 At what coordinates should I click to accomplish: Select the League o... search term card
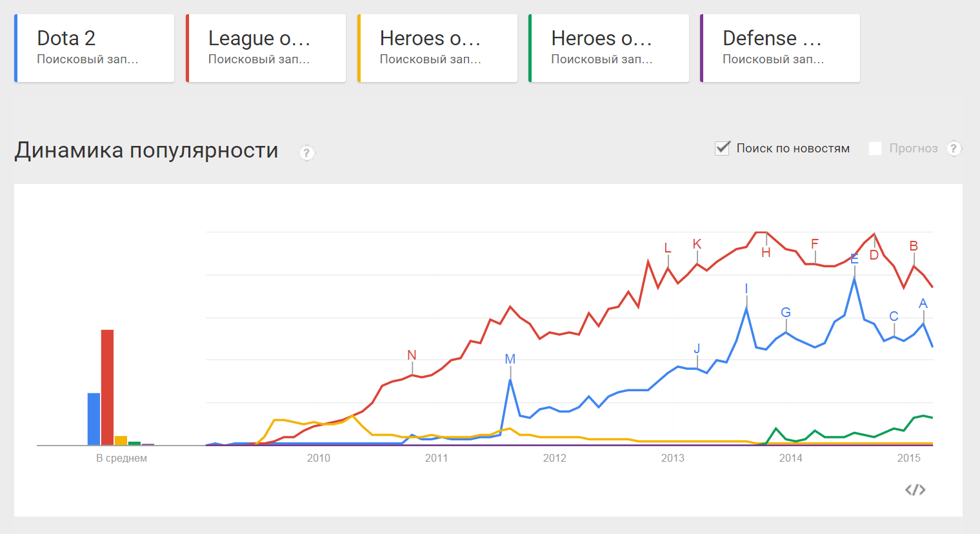click(266, 48)
